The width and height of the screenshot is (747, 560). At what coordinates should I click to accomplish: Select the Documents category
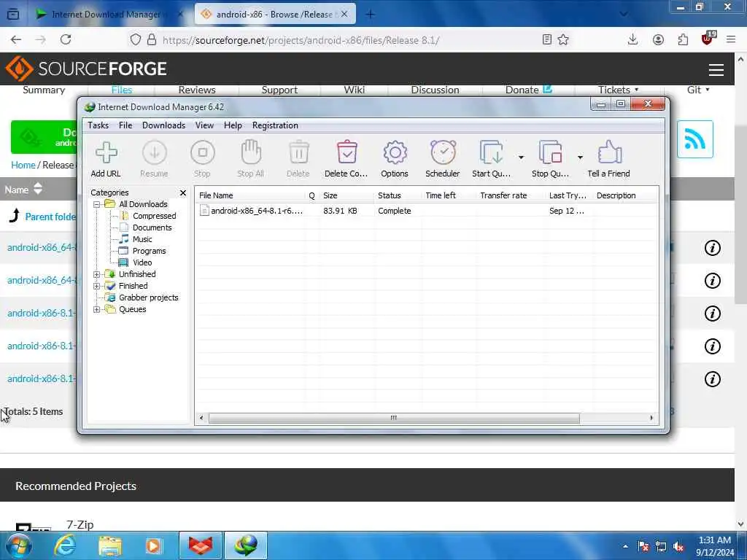click(152, 227)
